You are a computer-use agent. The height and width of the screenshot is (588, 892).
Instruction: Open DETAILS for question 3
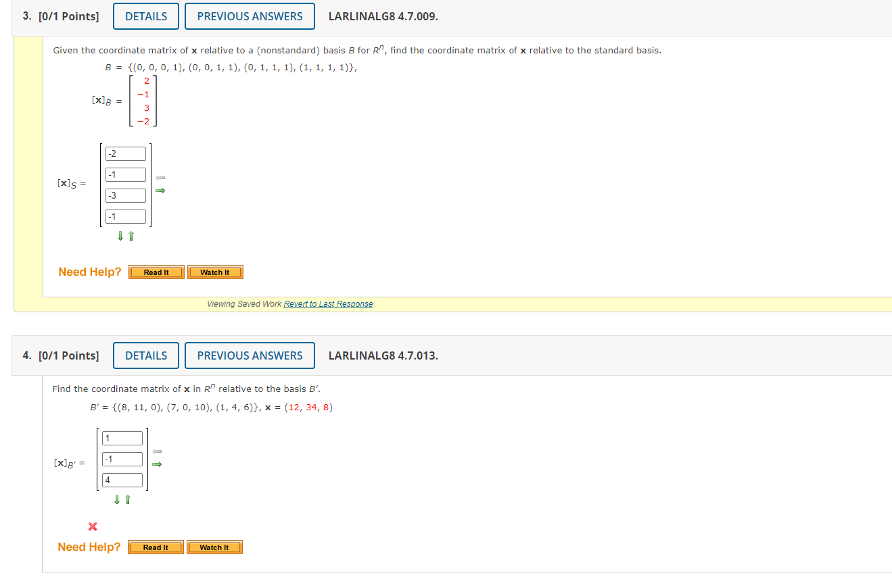click(x=146, y=16)
